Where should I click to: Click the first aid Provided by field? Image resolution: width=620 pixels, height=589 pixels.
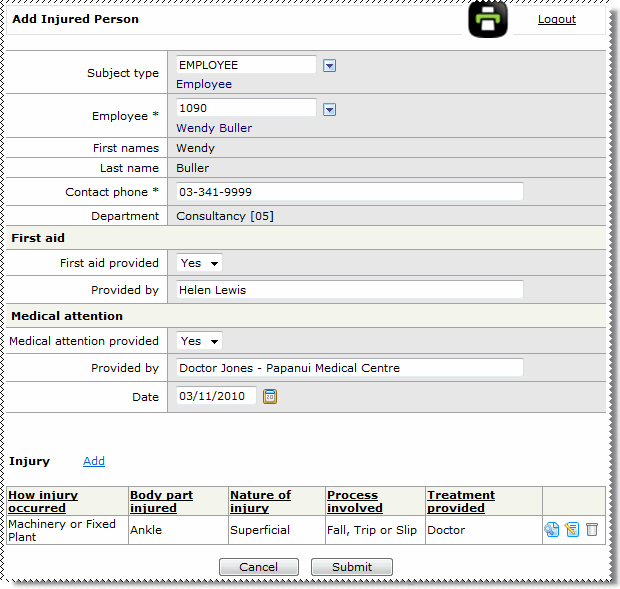tap(349, 290)
